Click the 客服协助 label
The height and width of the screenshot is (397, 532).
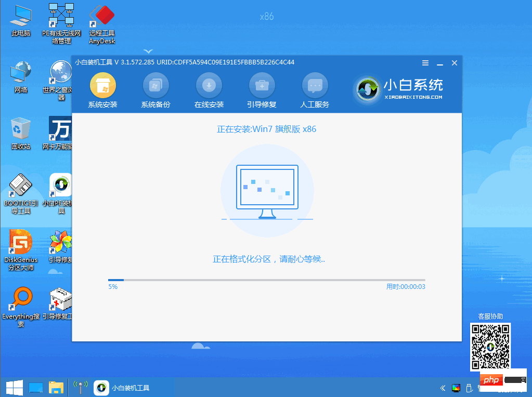[x=490, y=316]
